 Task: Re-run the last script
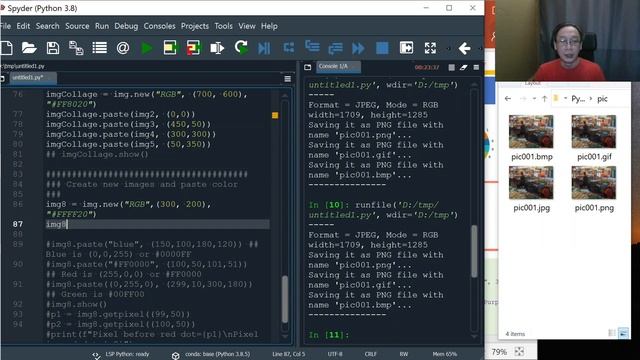click(241, 48)
